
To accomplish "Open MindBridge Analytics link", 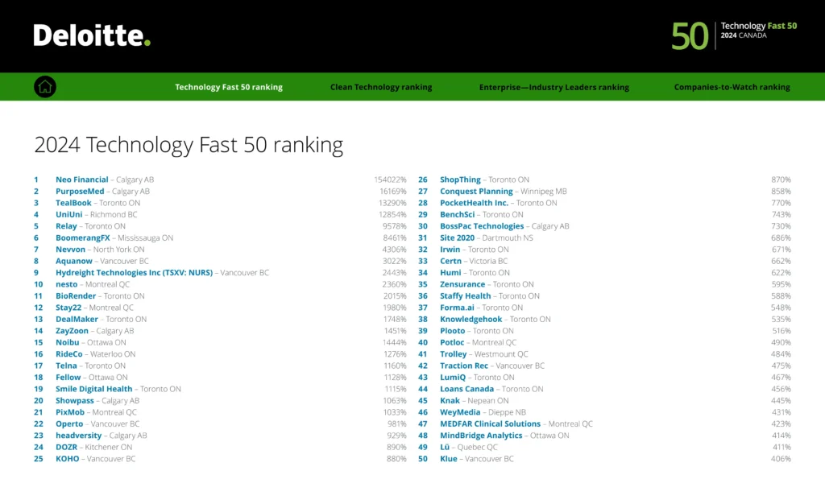I will click(481, 435).
